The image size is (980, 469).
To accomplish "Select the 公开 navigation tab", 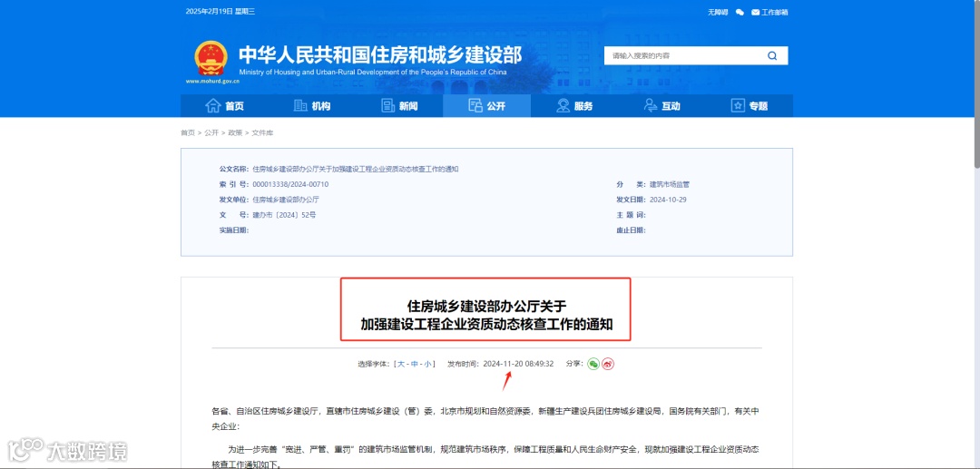I will pyautogui.click(x=487, y=106).
